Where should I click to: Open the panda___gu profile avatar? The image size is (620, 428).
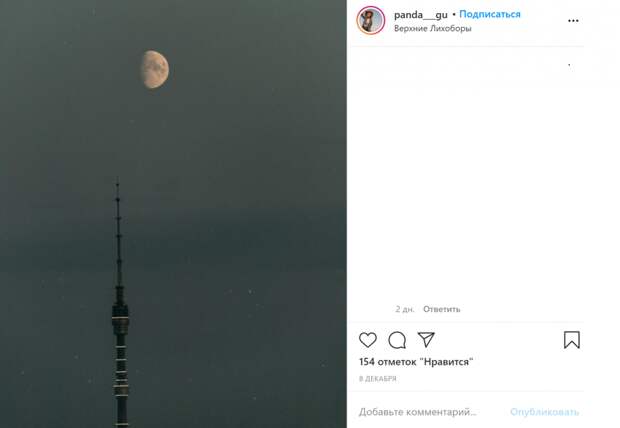pos(370,20)
